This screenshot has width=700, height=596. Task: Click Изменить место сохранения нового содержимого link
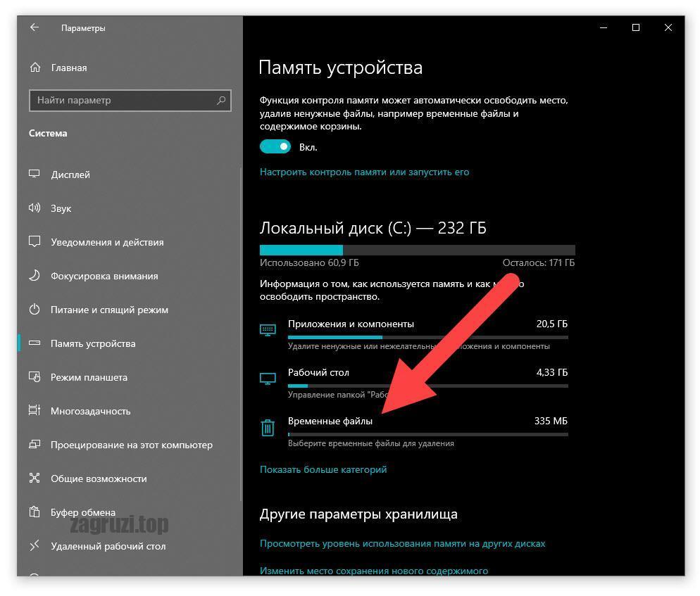click(374, 571)
